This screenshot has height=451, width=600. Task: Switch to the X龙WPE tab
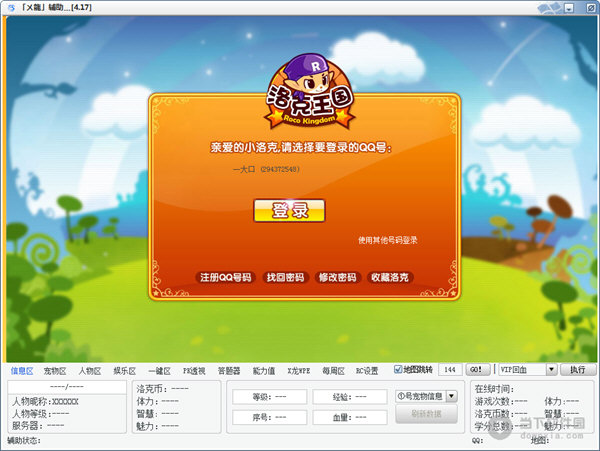pos(298,371)
